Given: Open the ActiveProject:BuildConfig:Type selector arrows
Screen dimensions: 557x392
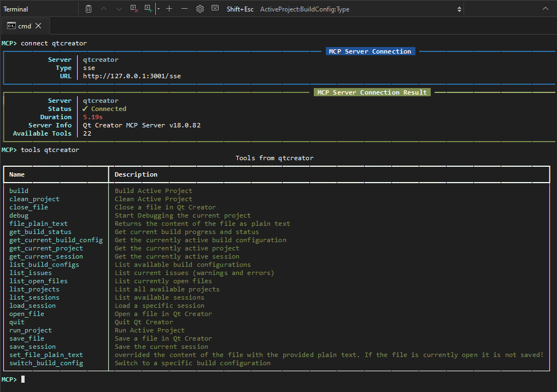Looking at the screenshot, I should coord(459,9).
